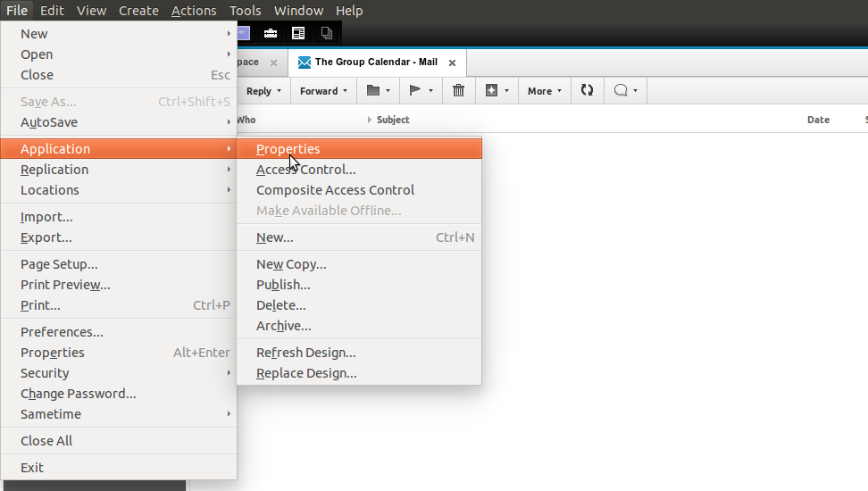Click the chat bubble icon in toolbar
868x491 pixels.
(x=620, y=90)
